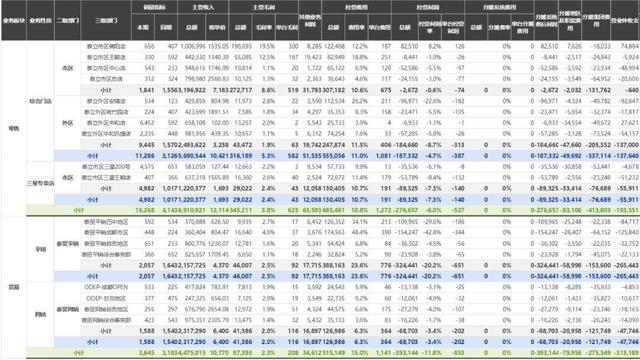Select the cell showing 439.35
640x360 pixels.
coord(220,133)
